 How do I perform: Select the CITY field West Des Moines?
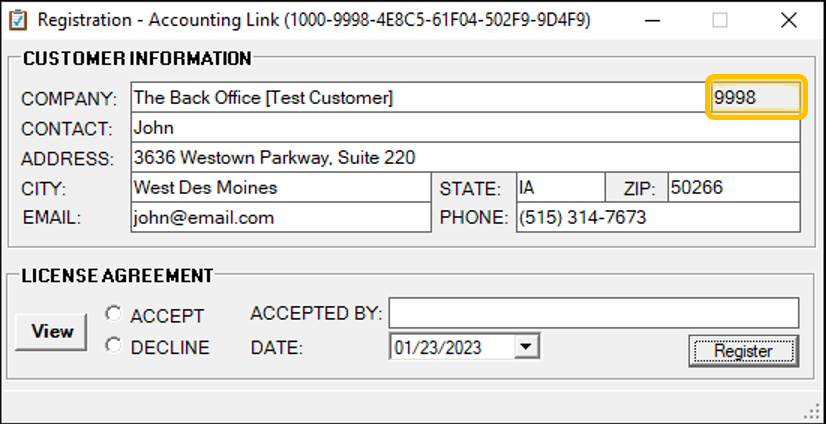[x=280, y=188]
